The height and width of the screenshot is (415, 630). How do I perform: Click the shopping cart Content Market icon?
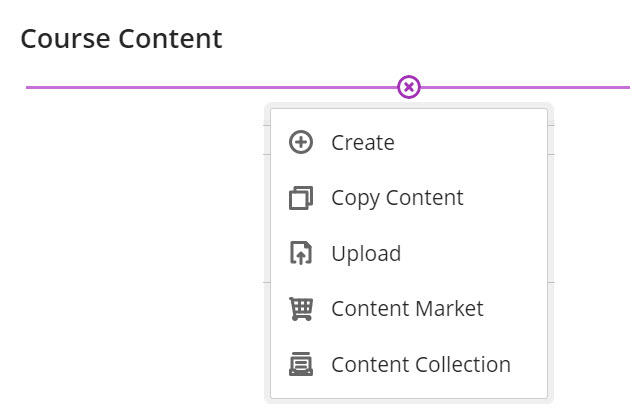click(301, 309)
